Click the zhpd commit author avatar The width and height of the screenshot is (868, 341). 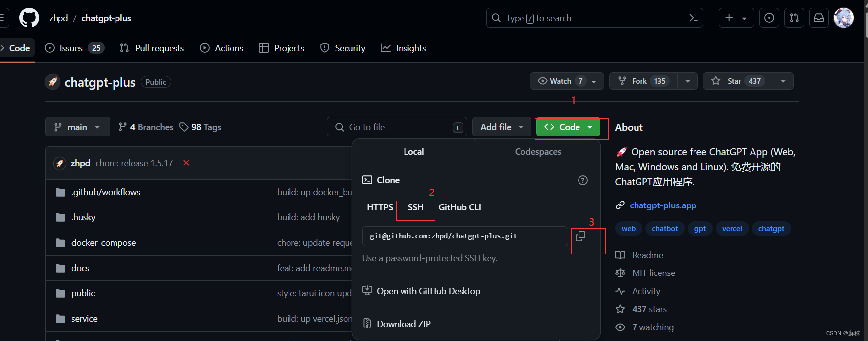point(60,163)
